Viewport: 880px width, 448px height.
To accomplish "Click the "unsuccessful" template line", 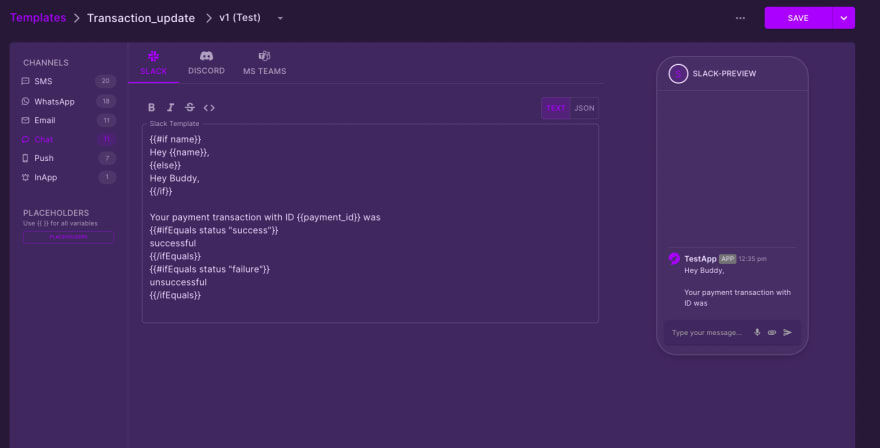I will coord(178,282).
